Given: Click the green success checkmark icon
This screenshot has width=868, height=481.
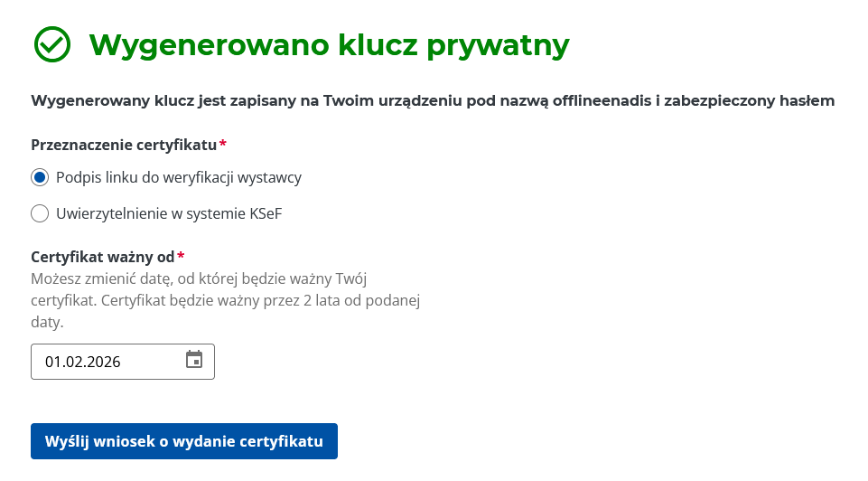Looking at the screenshot, I should click(x=51, y=43).
